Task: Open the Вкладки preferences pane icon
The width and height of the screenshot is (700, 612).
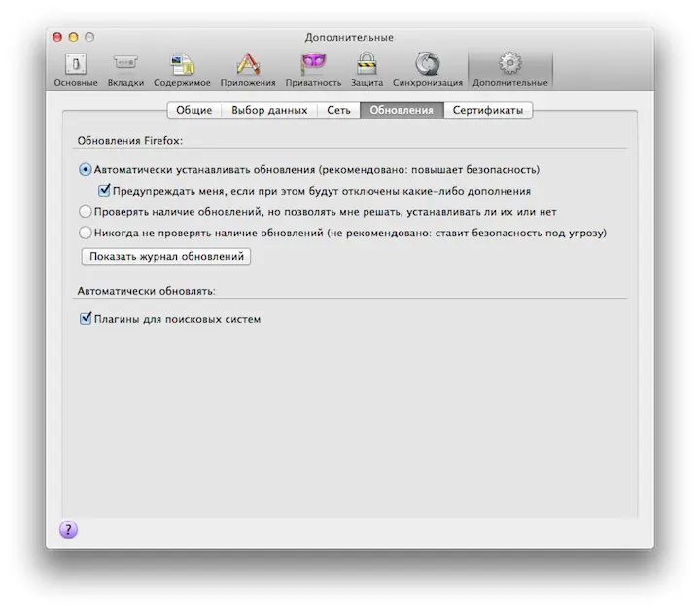Action: pyautogui.click(x=125, y=65)
